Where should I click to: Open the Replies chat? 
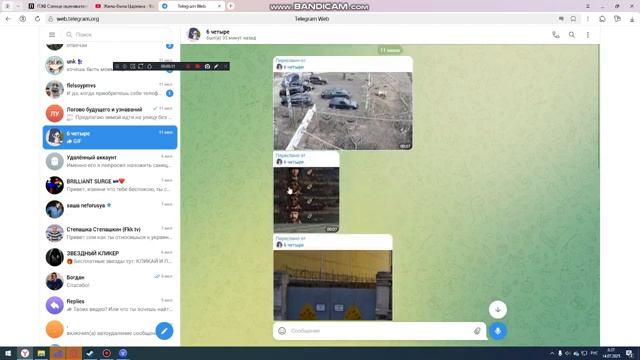110,305
